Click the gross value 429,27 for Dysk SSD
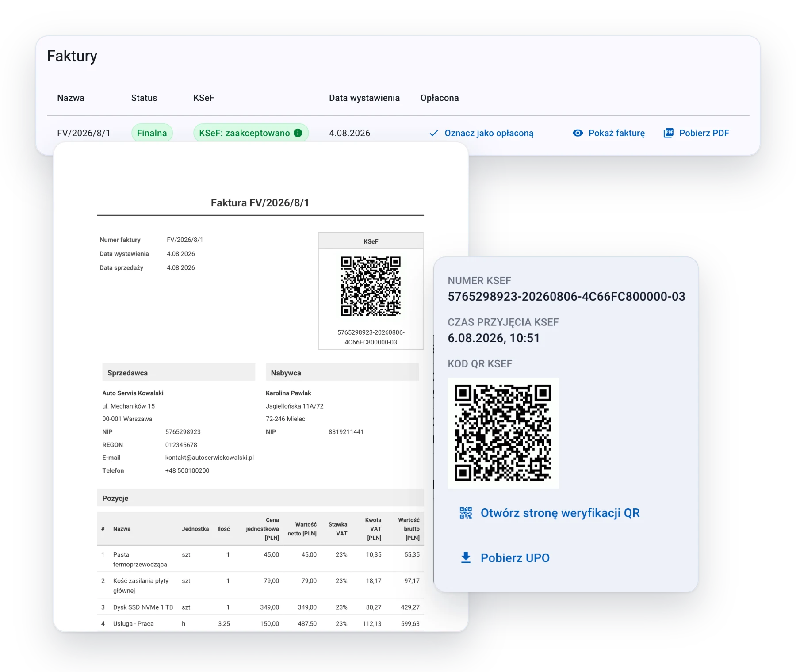 (x=410, y=607)
